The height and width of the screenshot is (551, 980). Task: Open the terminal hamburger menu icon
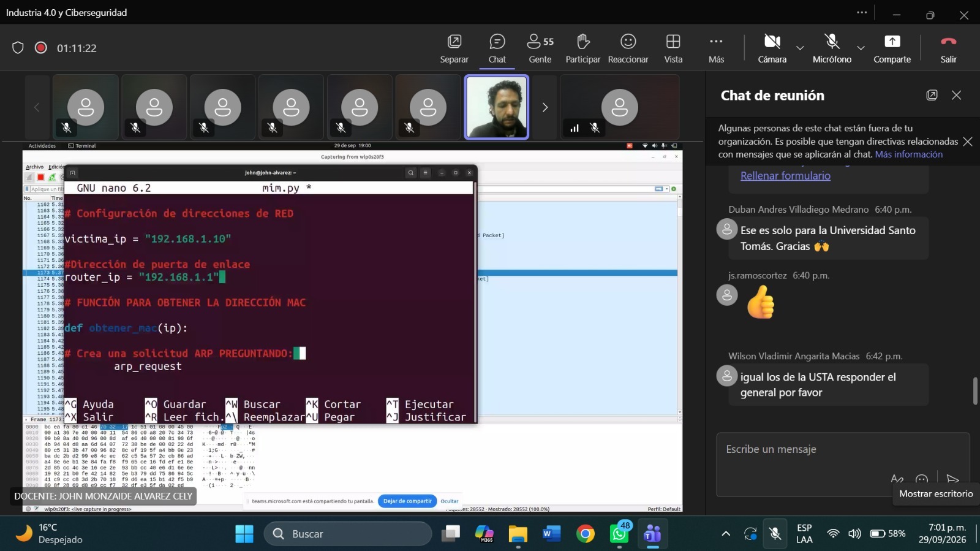pyautogui.click(x=426, y=173)
